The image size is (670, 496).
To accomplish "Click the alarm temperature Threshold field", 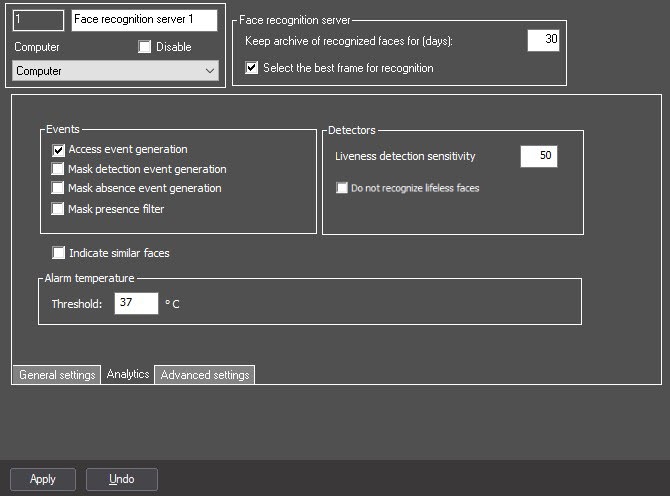I will 136,303.
